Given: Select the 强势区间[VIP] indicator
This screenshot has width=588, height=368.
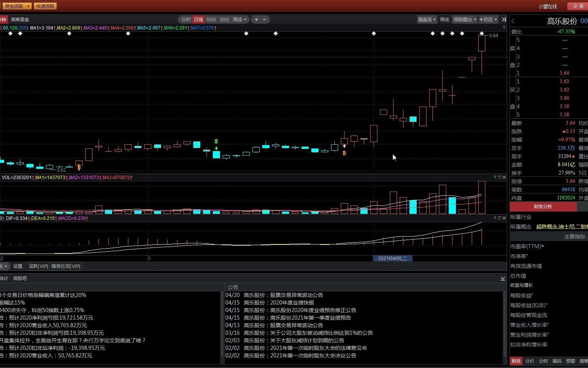Looking at the screenshot, I should (66, 266).
